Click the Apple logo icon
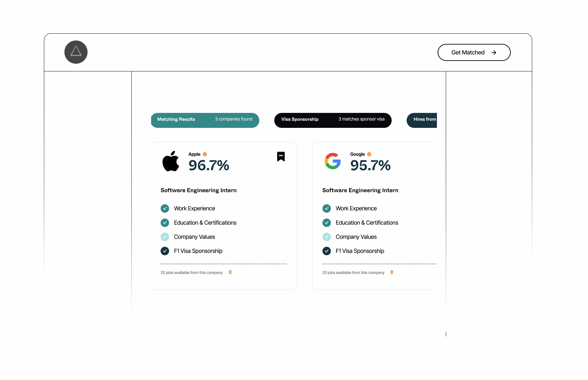 pos(171,161)
